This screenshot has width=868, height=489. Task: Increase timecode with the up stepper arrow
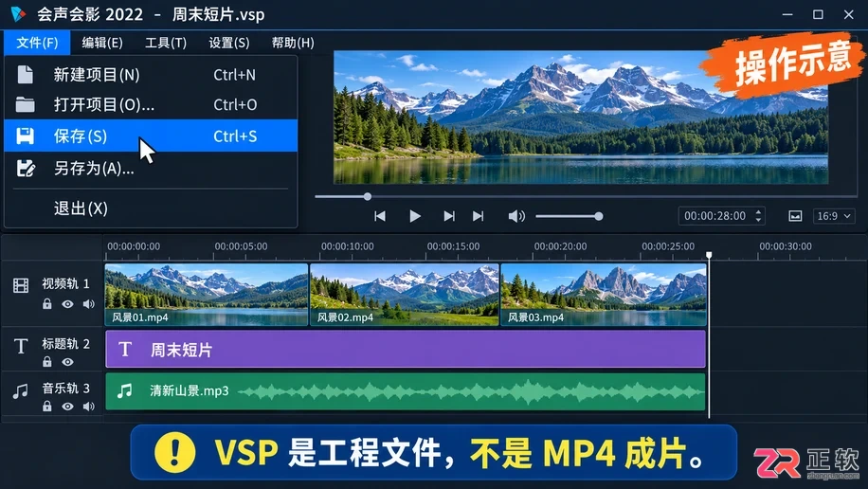tap(758, 211)
